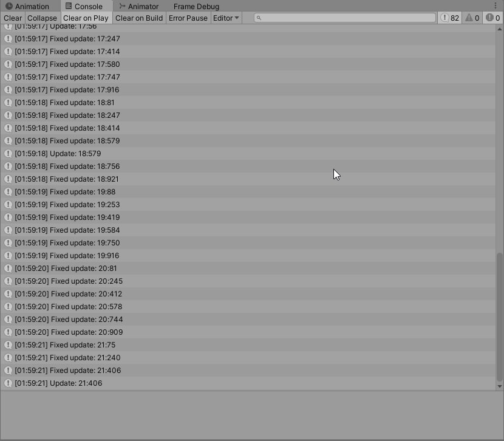Viewport: 504px width, 441px height.
Task: Click info icon of Fixed update: 19:584
Action: point(8,230)
